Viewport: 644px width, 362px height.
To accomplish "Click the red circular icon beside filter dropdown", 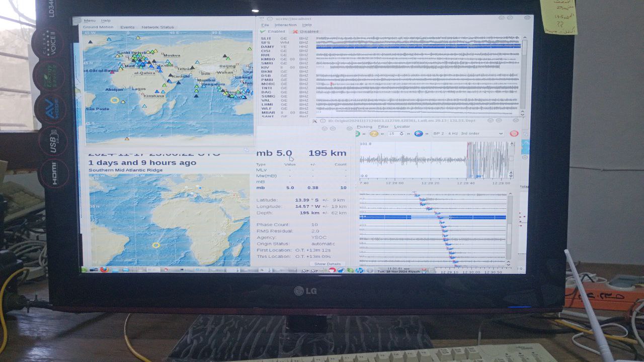I will point(514,134).
